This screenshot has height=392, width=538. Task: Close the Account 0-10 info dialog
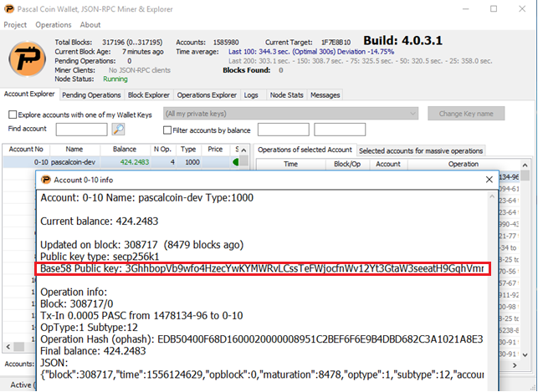click(x=489, y=180)
